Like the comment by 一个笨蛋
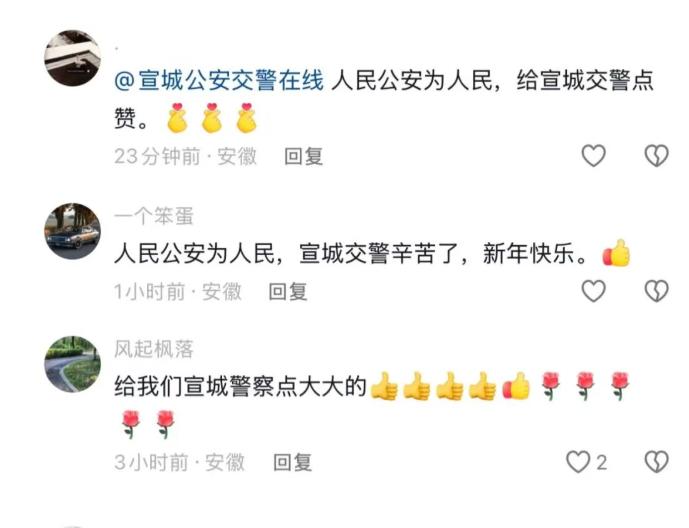Viewport: 689px width, 528px height. [593, 291]
